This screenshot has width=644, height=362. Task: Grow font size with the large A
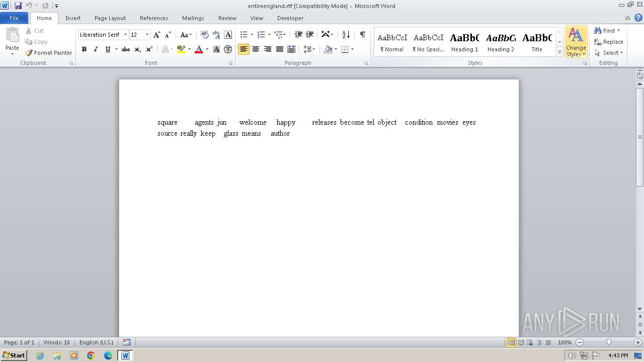[x=157, y=35]
